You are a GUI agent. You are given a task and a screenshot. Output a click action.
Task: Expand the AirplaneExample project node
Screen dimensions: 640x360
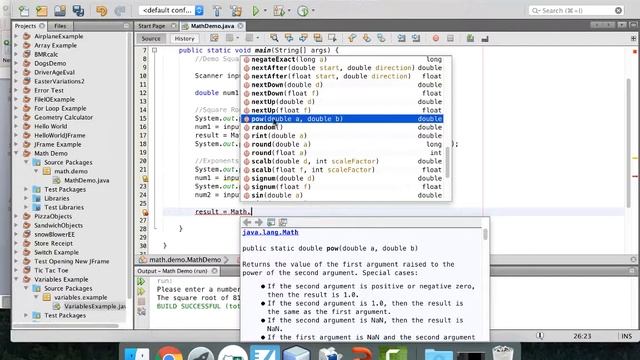pos(17,36)
